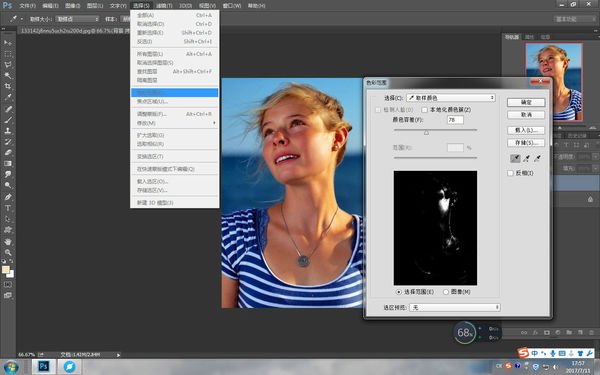This screenshot has height=375, width=600.
Task: Select the Hand tool in toolbar
Action: [8, 241]
